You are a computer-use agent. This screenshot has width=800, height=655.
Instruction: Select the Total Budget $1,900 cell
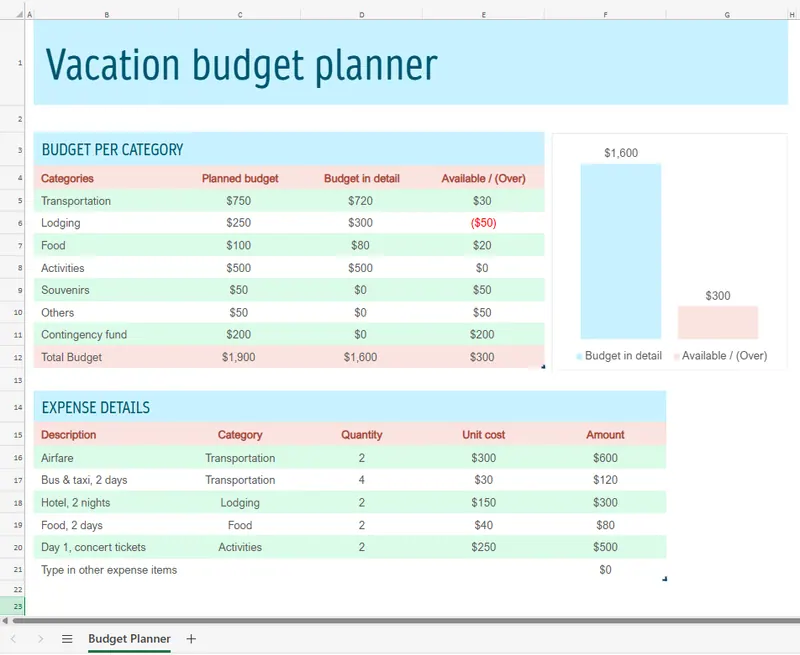click(x=240, y=357)
